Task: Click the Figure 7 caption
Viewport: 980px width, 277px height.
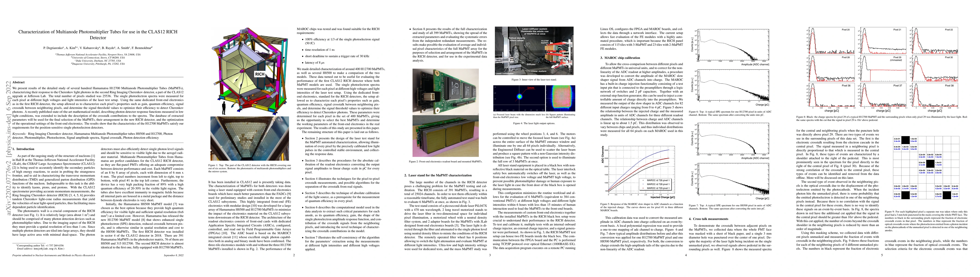Action: pyautogui.click(x=730, y=207)
